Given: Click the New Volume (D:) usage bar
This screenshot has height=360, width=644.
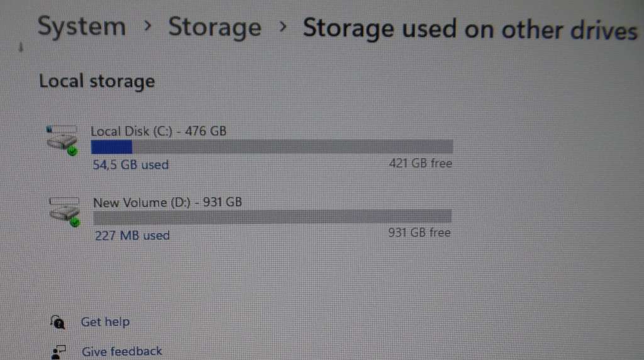Looking at the screenshot, I should tap(272, 217).
